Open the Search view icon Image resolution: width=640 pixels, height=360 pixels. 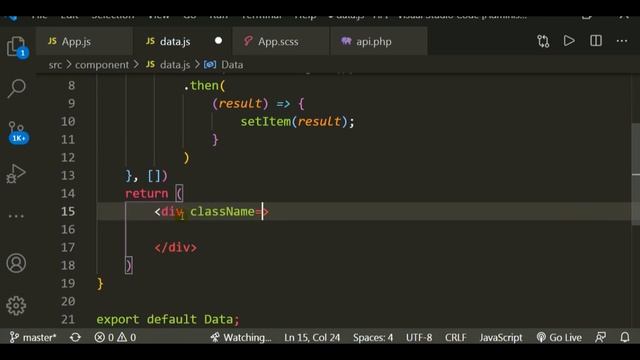[17, 88]
